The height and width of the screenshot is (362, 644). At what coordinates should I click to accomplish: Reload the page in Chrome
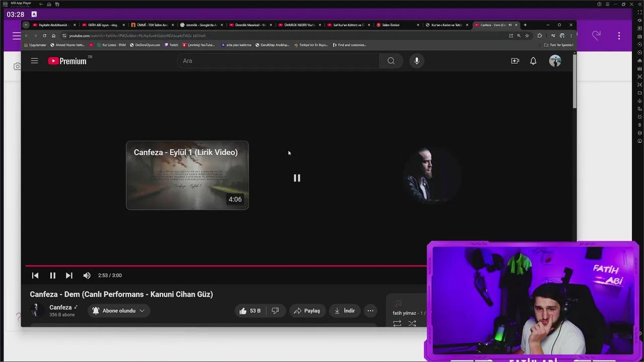(44, 36)
